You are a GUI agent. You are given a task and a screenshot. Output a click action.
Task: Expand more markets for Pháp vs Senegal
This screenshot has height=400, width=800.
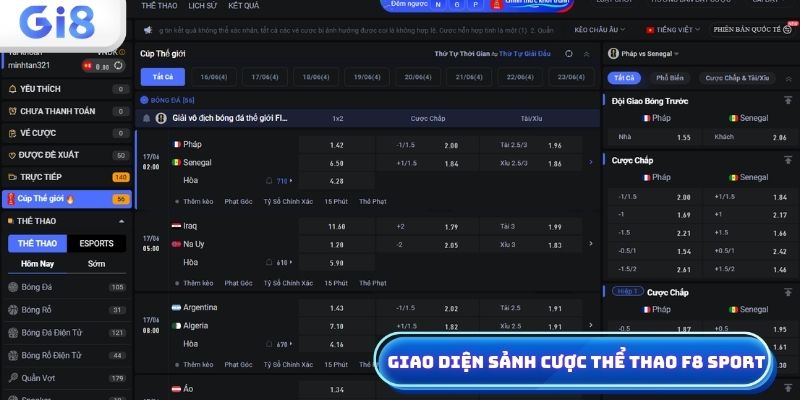click(x=591, y=162)
